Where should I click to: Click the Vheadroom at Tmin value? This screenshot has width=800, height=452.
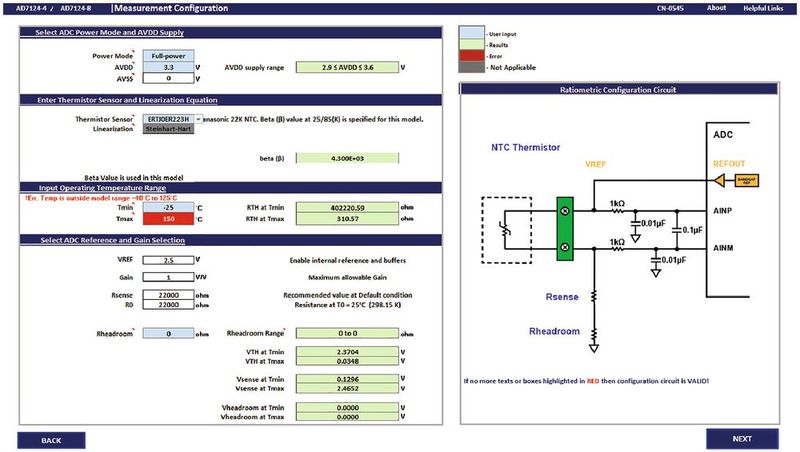(347, 408)
